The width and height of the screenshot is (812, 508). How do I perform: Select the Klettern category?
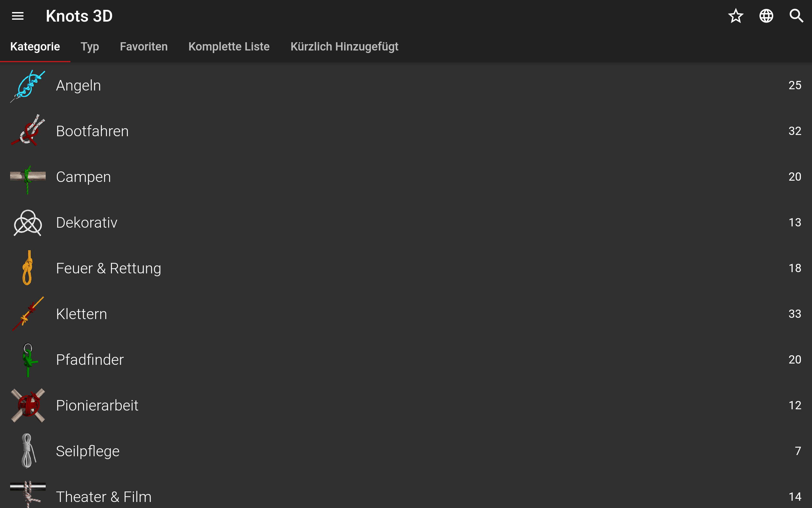406,314
